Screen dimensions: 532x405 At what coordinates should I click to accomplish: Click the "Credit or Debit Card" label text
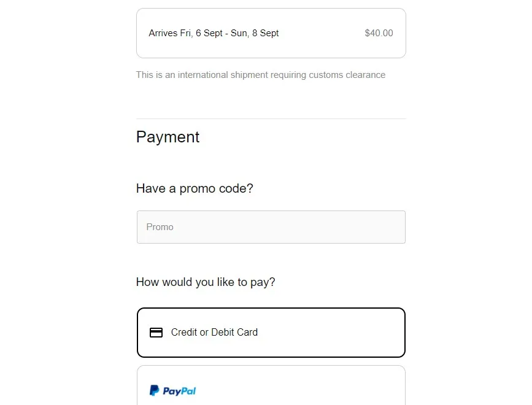(214, 333)
